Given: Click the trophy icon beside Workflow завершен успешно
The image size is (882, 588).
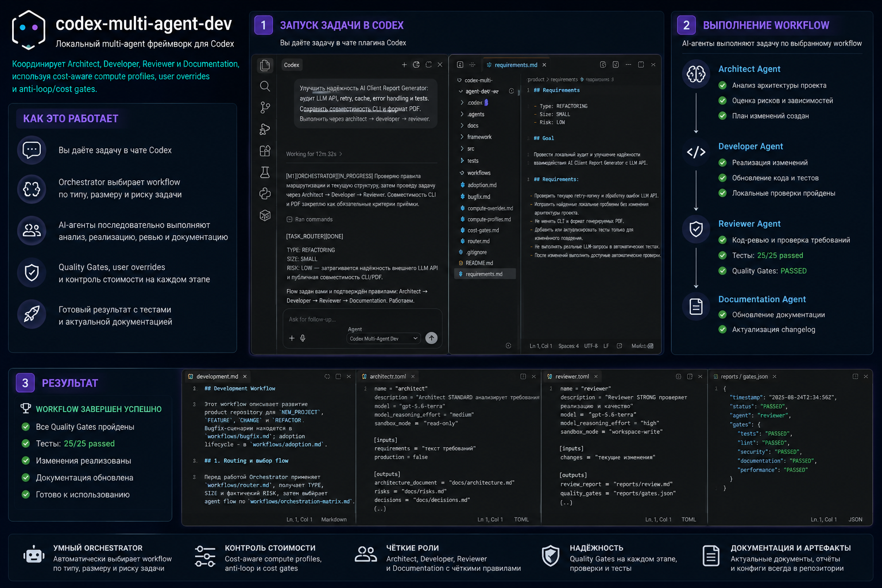Looking at the screenshot, I should point(25,409).
